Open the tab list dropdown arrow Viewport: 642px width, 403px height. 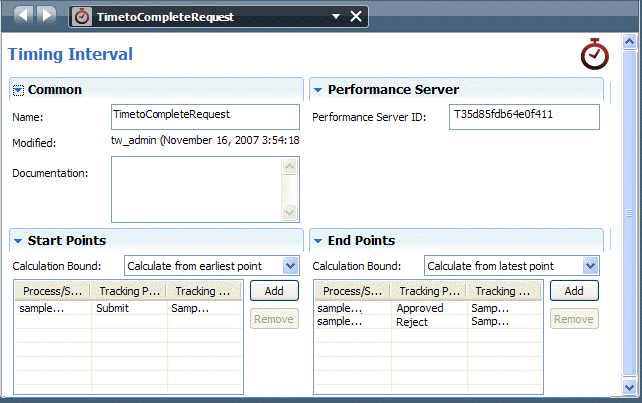click(336, 16)
